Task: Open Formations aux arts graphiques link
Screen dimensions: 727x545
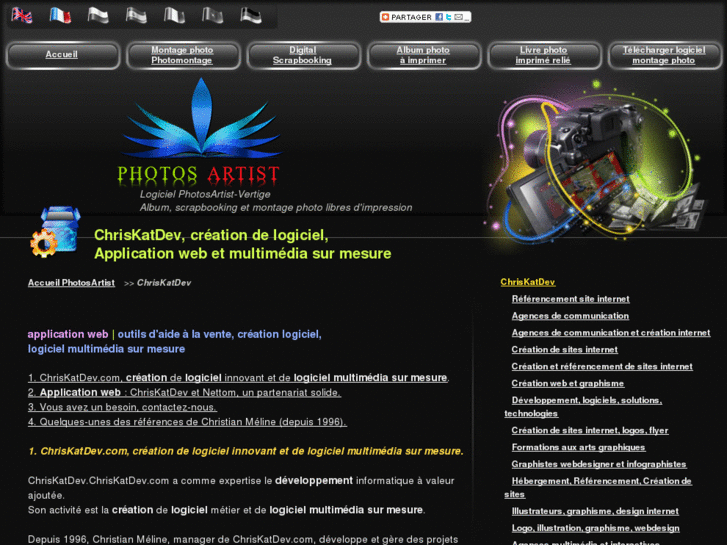Action: click(578, 448)
